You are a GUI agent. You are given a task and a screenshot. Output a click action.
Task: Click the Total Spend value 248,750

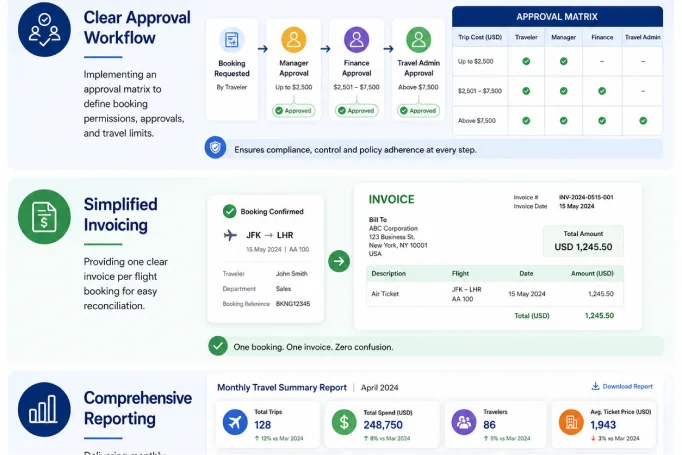[383, 425]
